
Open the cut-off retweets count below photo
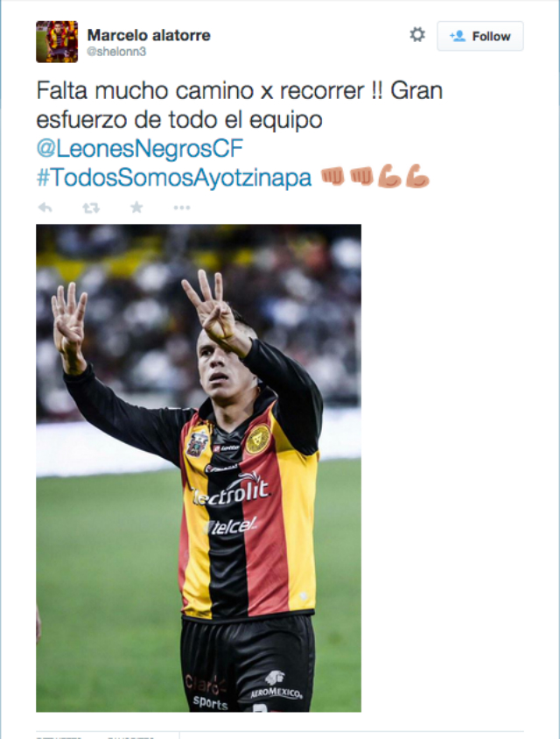[x=59, y=736]
